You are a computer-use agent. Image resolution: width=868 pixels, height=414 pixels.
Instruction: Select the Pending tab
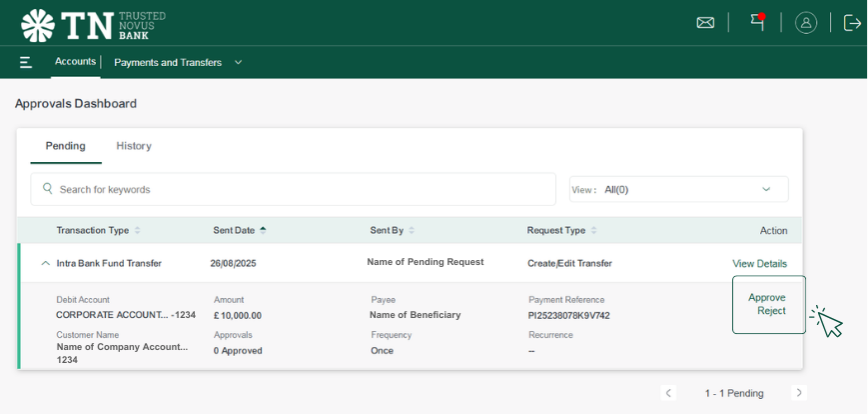point(65,146)
